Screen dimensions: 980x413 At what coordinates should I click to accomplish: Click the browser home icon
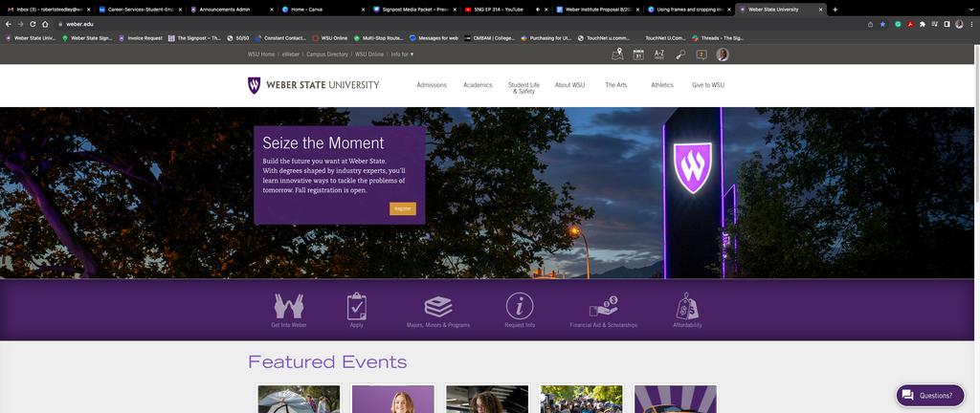coord(45,24)
